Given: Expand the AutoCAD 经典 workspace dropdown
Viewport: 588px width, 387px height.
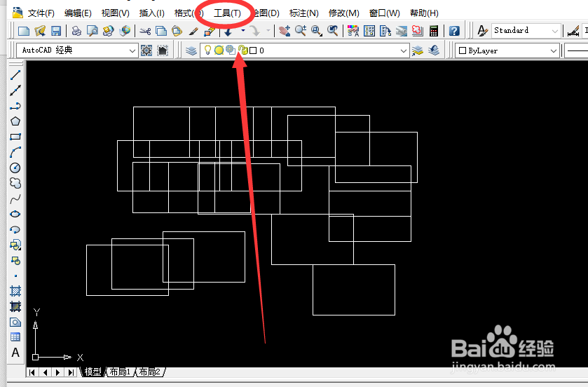Looking at the screenshot, I should coord(132,50).
